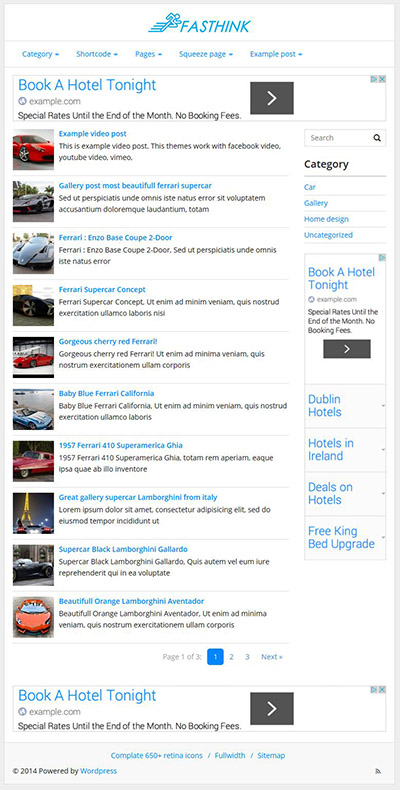
Task: Click the Baby Blue Ferrari California thumbnail
Action: (x=33, y=409)
